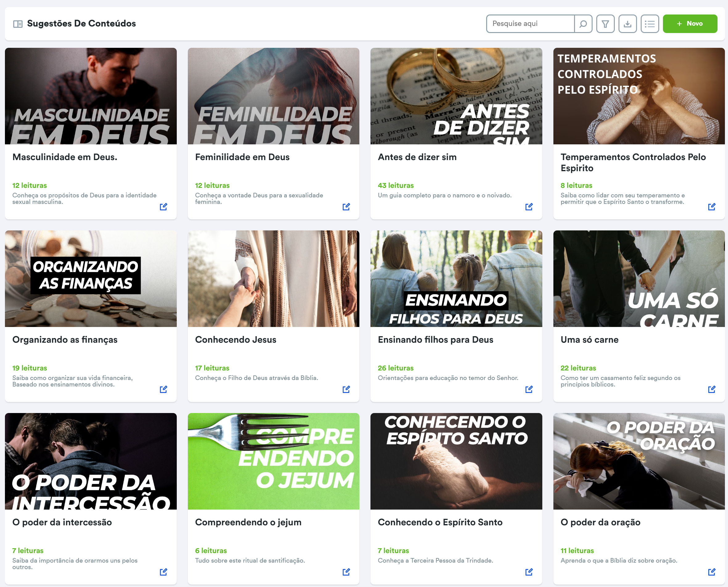
Task: Open the Feminilidade em Deus thumbnail
Action: [x=273, y=96]
